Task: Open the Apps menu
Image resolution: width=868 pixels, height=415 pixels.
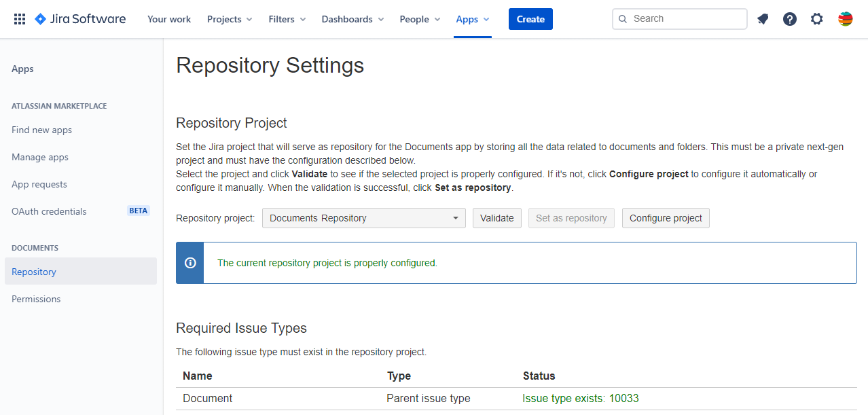Action: (473, 19)
